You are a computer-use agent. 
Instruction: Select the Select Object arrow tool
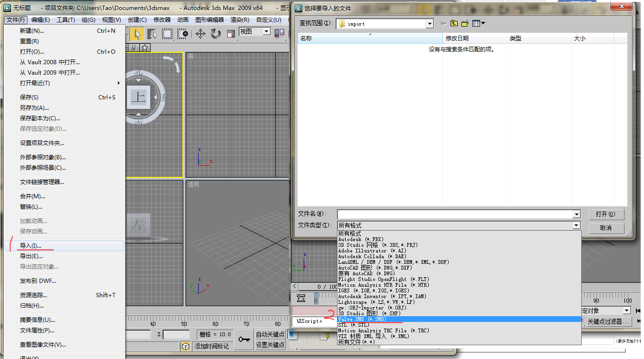tap(137, 33)
